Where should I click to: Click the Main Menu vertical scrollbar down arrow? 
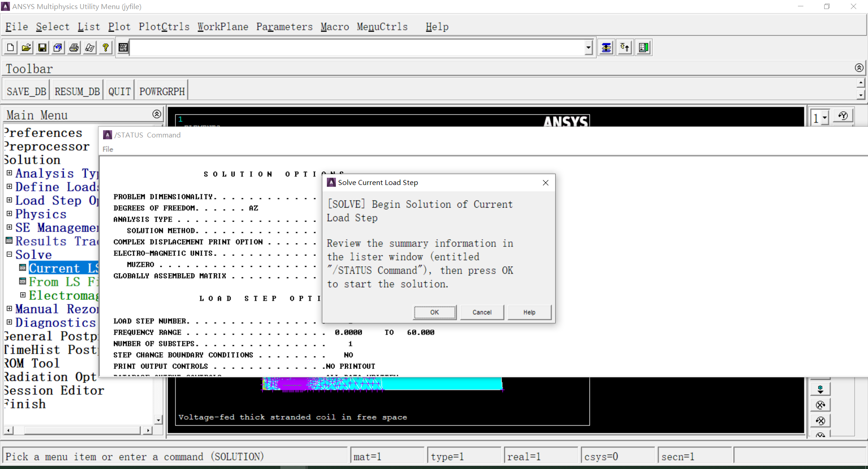coord(158,420)
